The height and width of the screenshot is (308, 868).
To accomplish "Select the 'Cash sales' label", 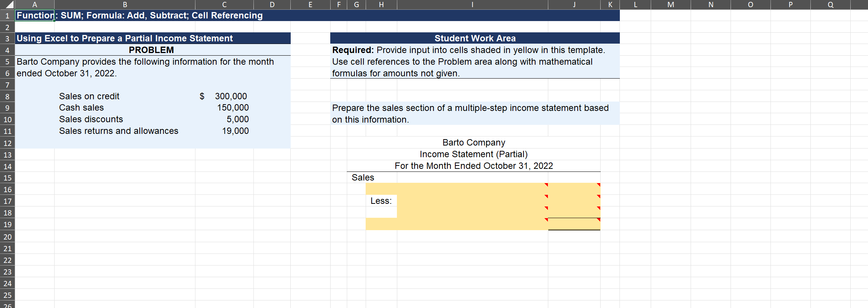I will pyautogui.click(x=81, y=108).
